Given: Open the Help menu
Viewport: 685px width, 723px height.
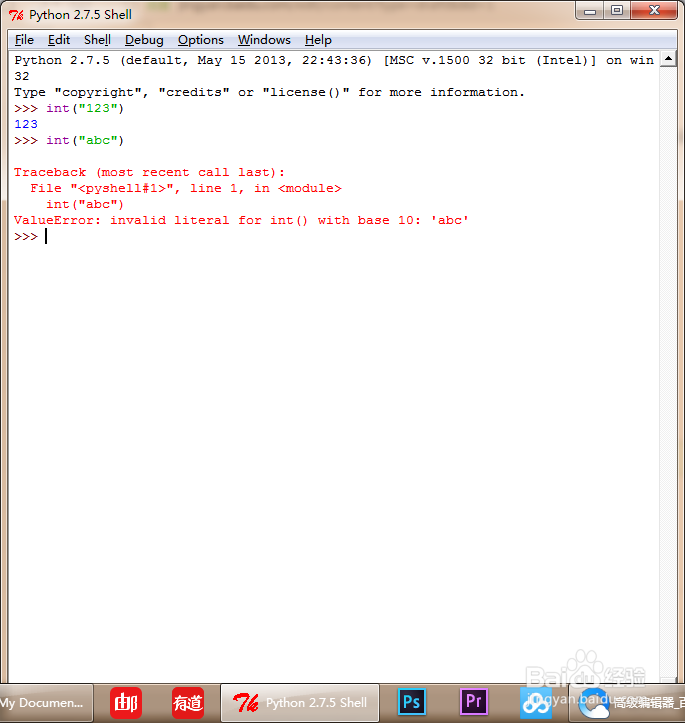Looking at the screenshot, I should [318, 40].
